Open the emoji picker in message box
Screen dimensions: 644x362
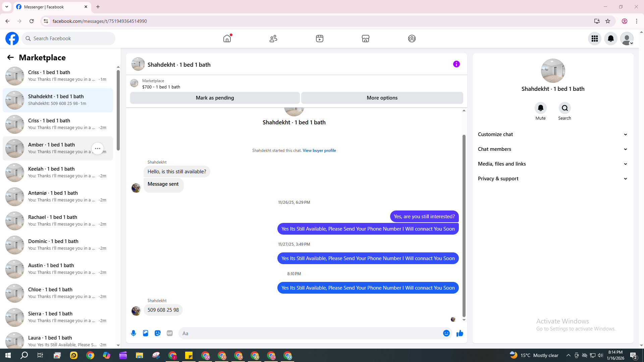pos(446,333)
